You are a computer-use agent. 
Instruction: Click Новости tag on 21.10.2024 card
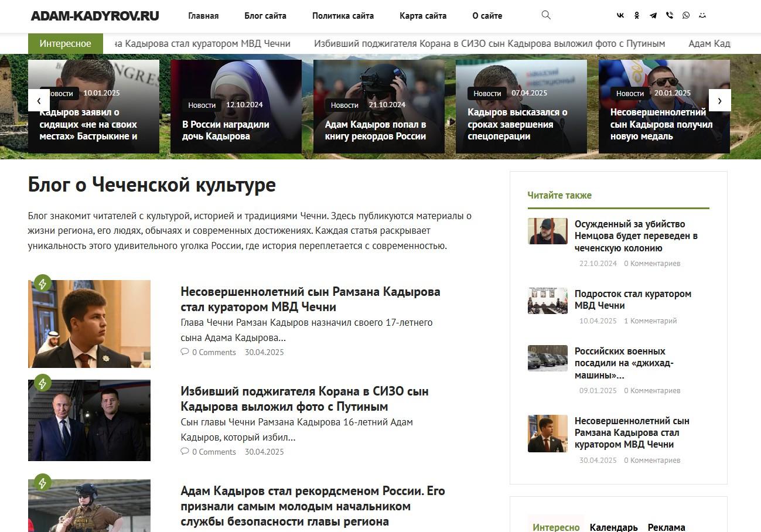(x=344, y=105)
